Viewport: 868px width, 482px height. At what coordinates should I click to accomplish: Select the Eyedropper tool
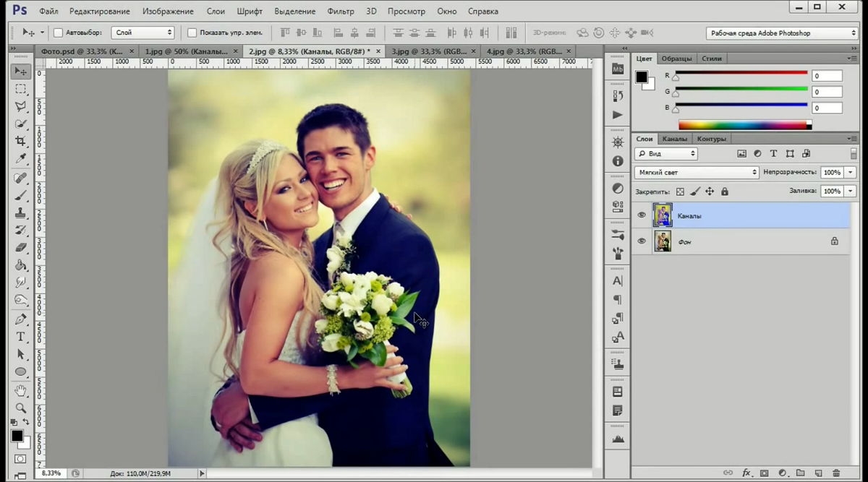[21, 158]
